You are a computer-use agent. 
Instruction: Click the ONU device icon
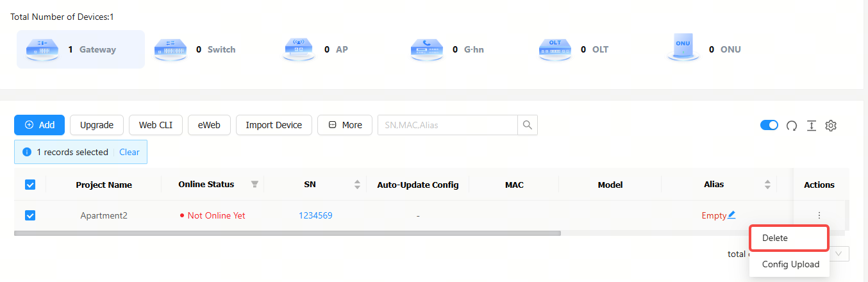tap(683, 47)
